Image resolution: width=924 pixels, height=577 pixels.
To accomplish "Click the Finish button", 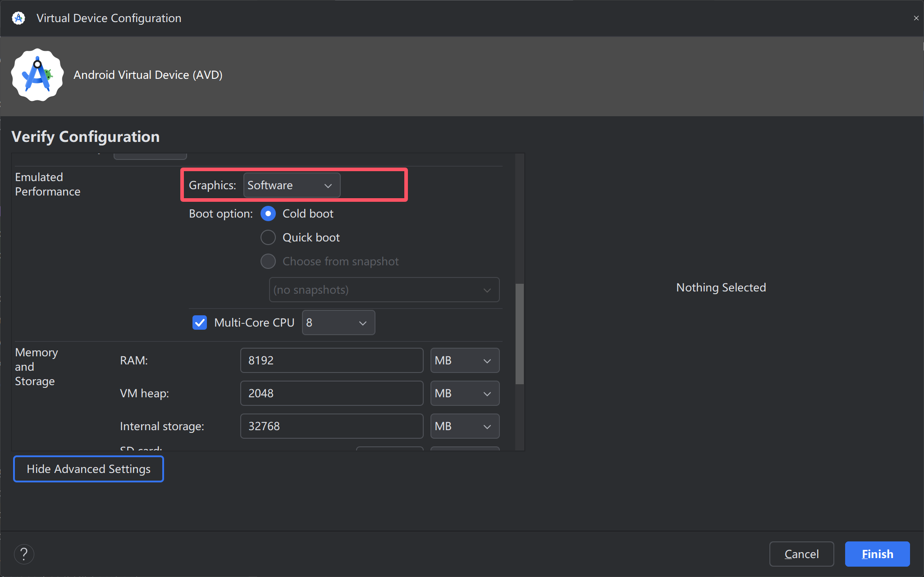I will tap(877, 554).
